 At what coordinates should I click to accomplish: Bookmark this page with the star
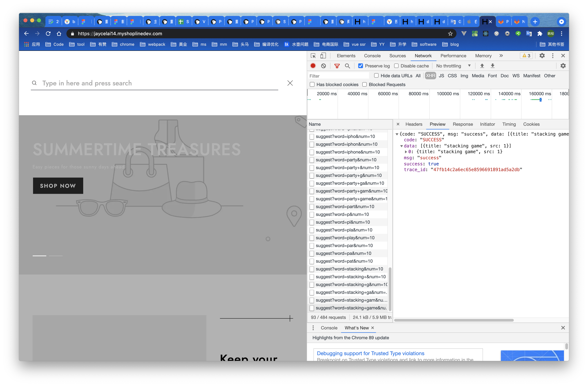(x=450, y=34)
